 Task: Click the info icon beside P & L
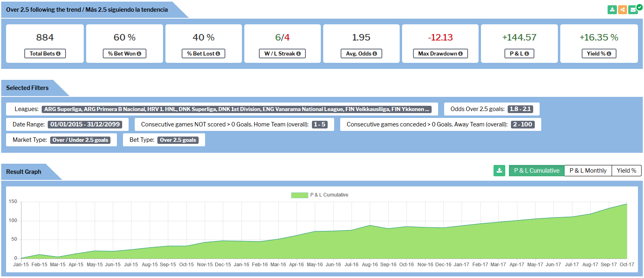point(527,54)
